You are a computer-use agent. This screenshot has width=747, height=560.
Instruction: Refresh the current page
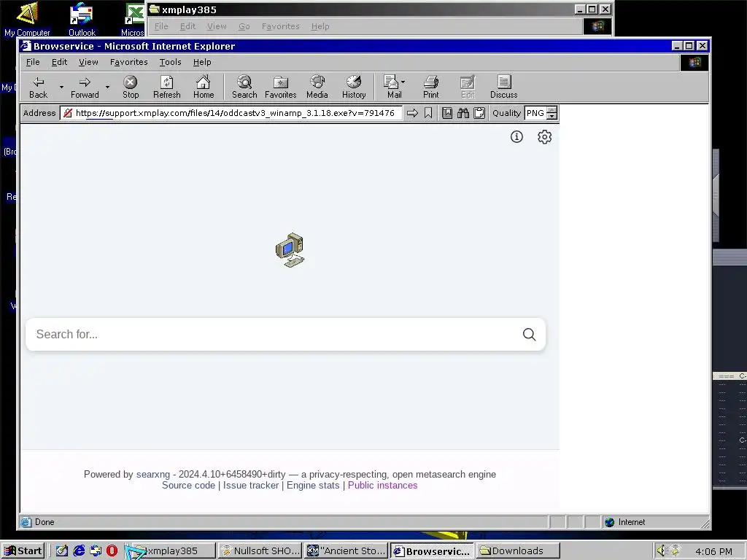click(167, 87)
